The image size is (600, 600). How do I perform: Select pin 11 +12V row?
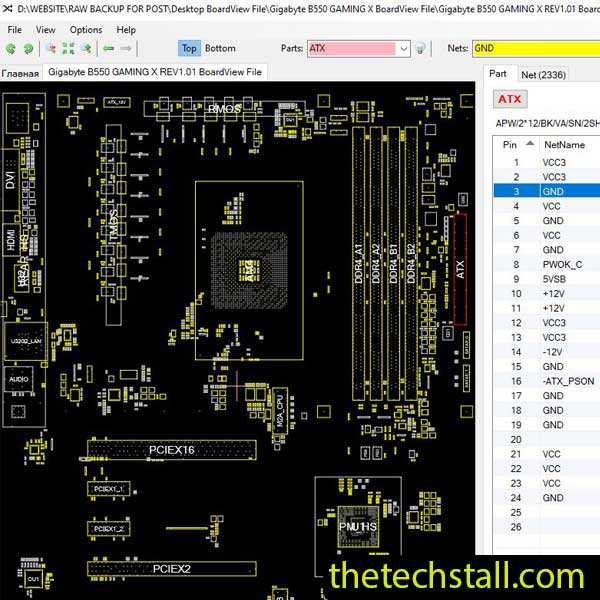[547, 308]
